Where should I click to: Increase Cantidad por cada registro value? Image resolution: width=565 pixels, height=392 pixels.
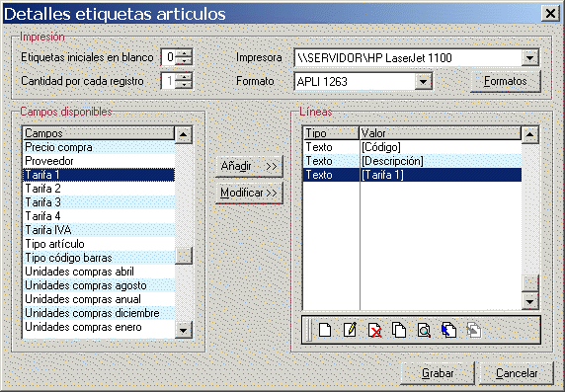(184, 77)
